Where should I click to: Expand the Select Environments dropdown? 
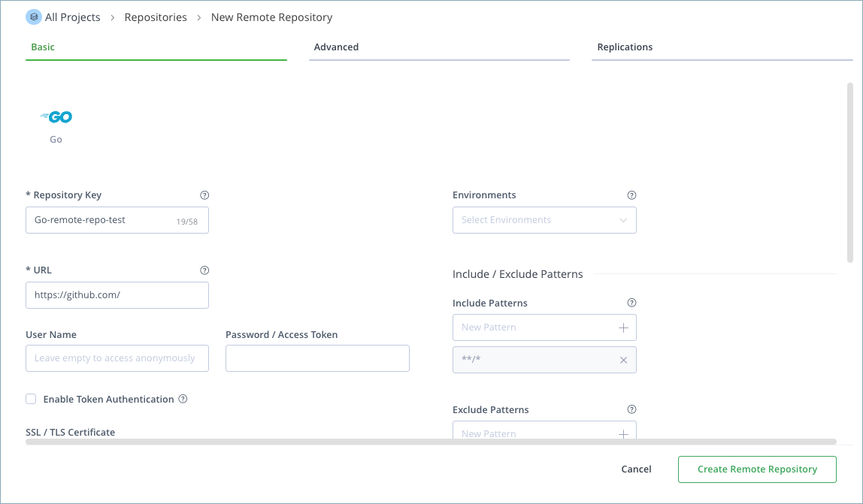point(544,220)
